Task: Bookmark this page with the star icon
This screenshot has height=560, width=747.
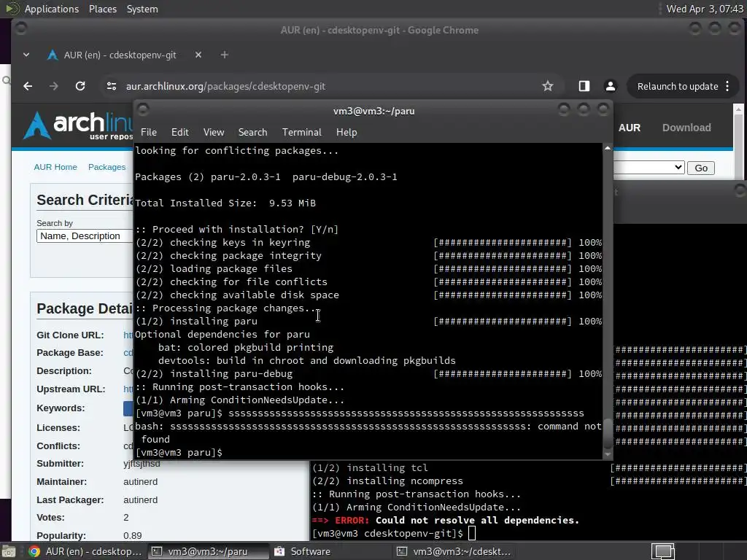Action: 547,86
